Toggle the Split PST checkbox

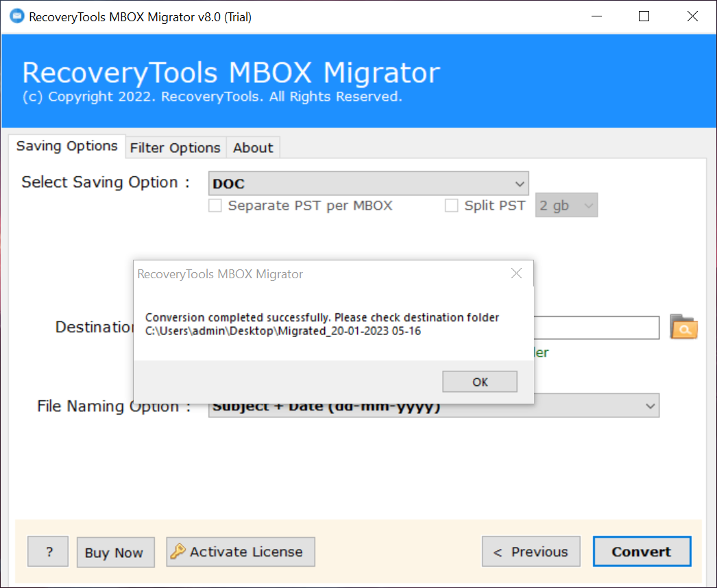pyautogui.click(x=451, y=206)
